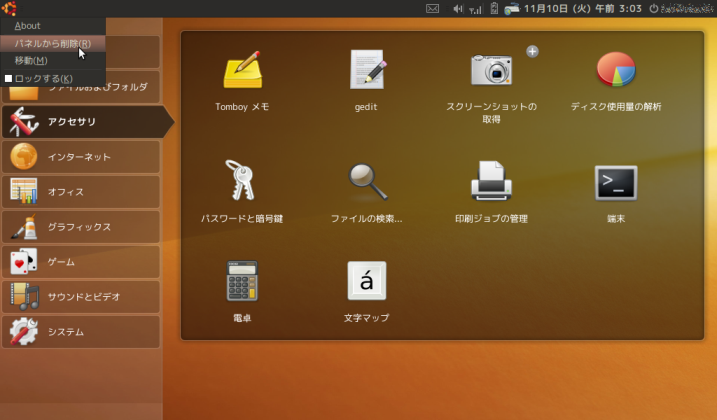Select About in the context menu
Viewport: 717px width, 420px height.
53,26
